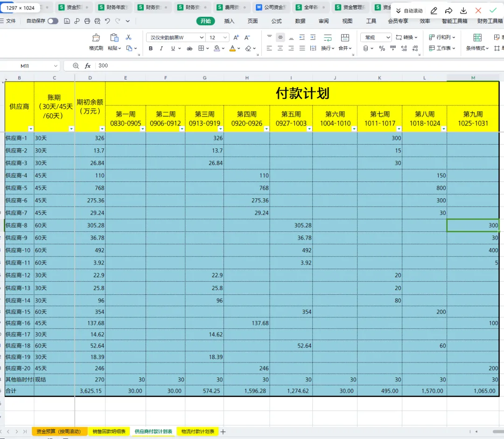Open the font name dropdown
The width and height of the screenshot is (504, 439).
pos(202,38)
